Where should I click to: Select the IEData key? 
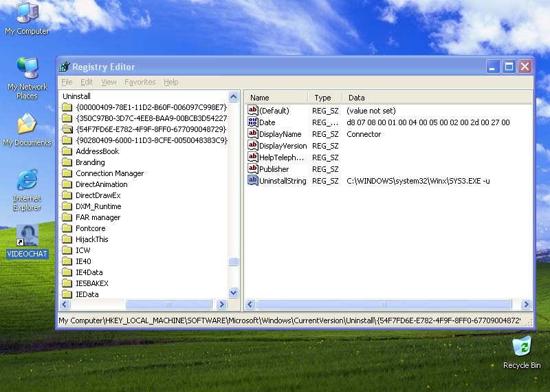87,294
